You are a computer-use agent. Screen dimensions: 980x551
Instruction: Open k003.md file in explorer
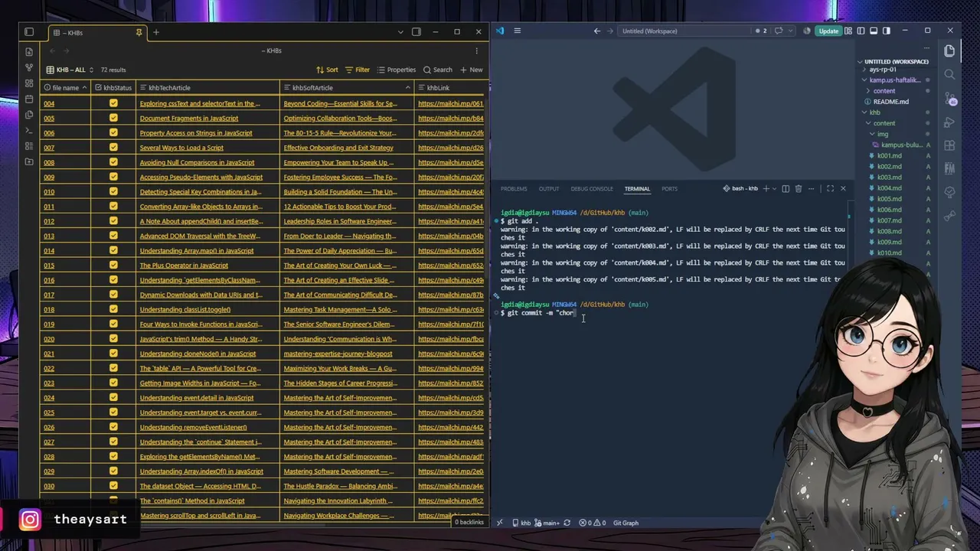pyautogui.click(x=890, y=178)
